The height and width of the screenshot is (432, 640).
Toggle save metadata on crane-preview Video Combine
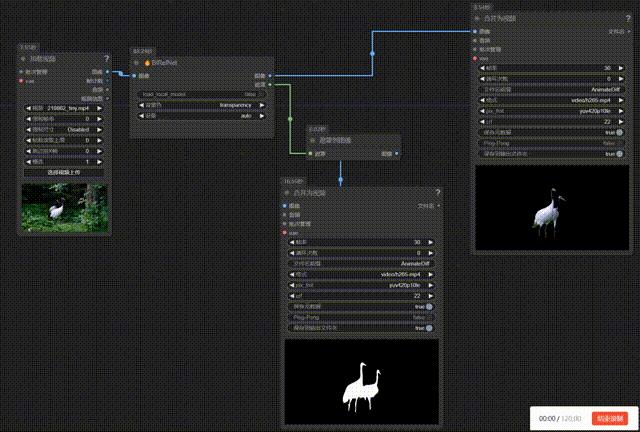(551, 132)
